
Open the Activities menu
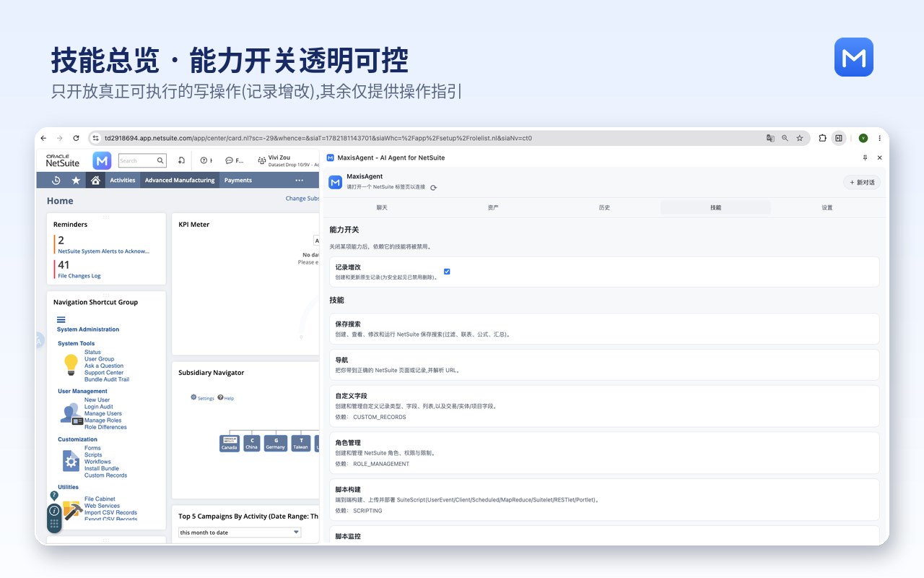[x=123, y=181]
